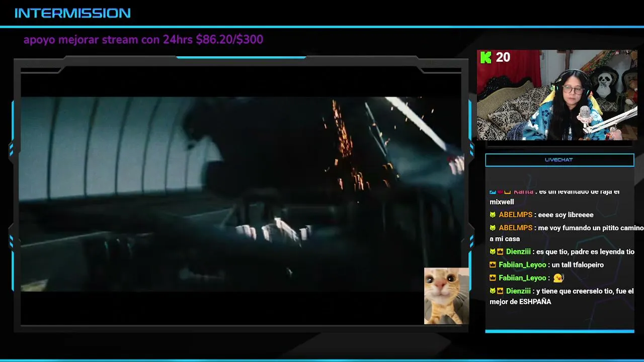Select username Dienziii on "es que tio" message
The width and height of the screenshot is (644, 362).
[x=518, y=252]
